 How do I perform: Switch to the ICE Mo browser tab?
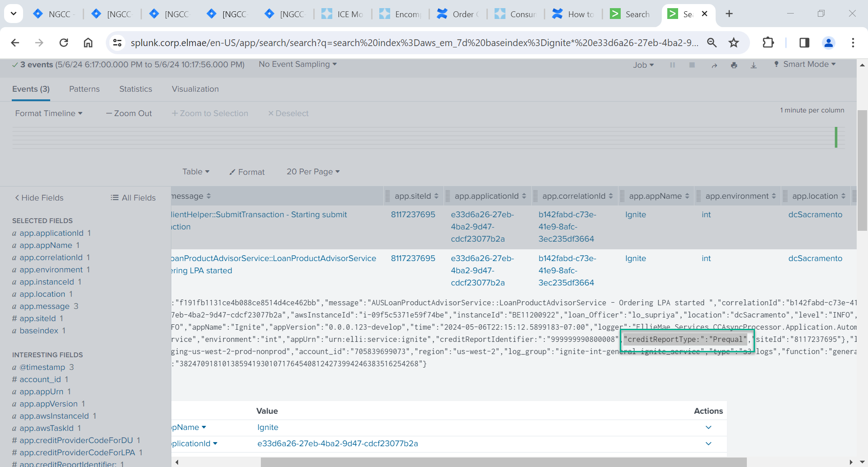(343, 14)
